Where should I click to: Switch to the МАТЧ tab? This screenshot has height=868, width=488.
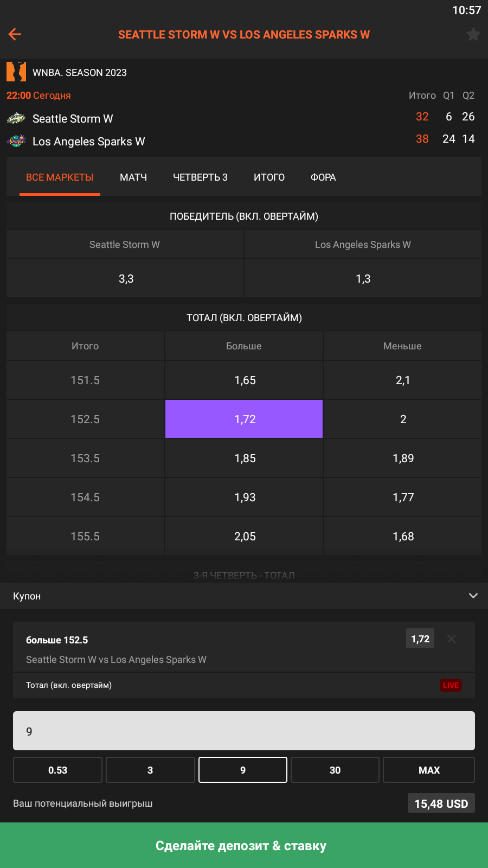[133, 177]
